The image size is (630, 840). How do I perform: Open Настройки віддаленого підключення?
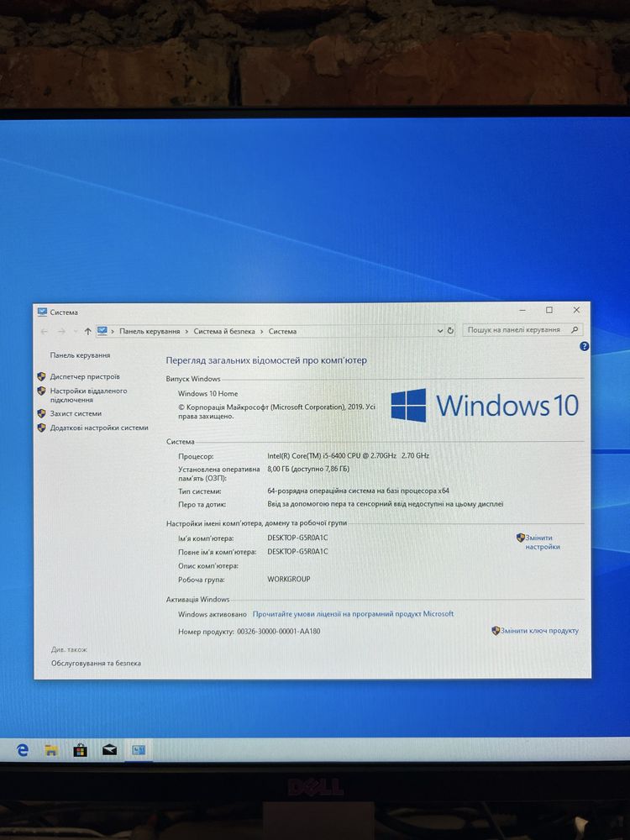[88, 396]
